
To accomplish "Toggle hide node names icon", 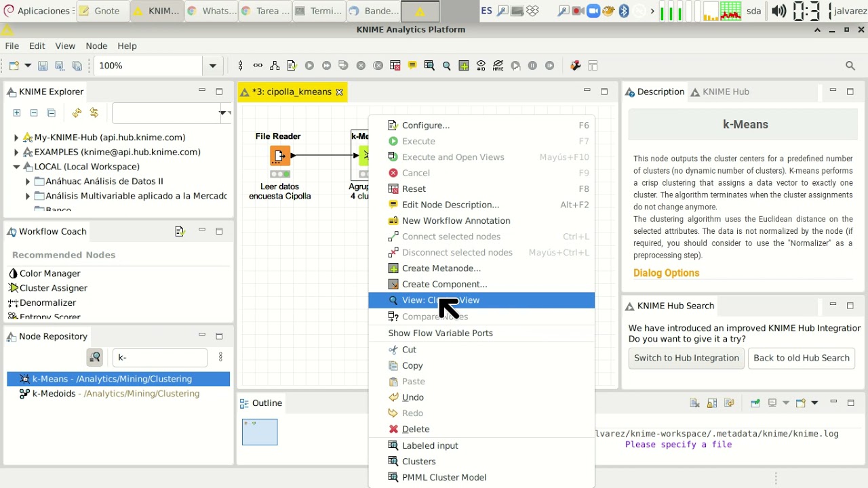I will click(498, 66).
